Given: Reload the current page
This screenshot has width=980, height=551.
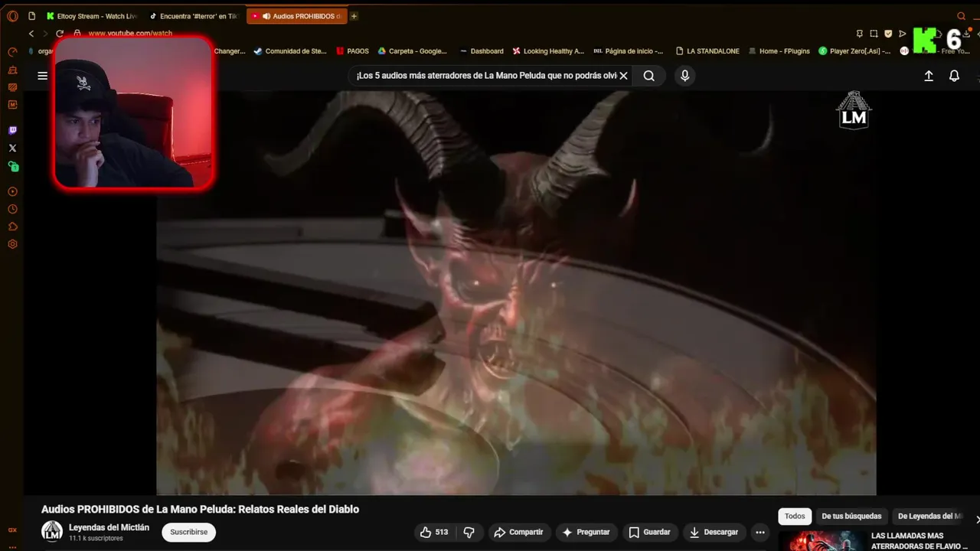Looking at the screenshot, I should 60,34.
